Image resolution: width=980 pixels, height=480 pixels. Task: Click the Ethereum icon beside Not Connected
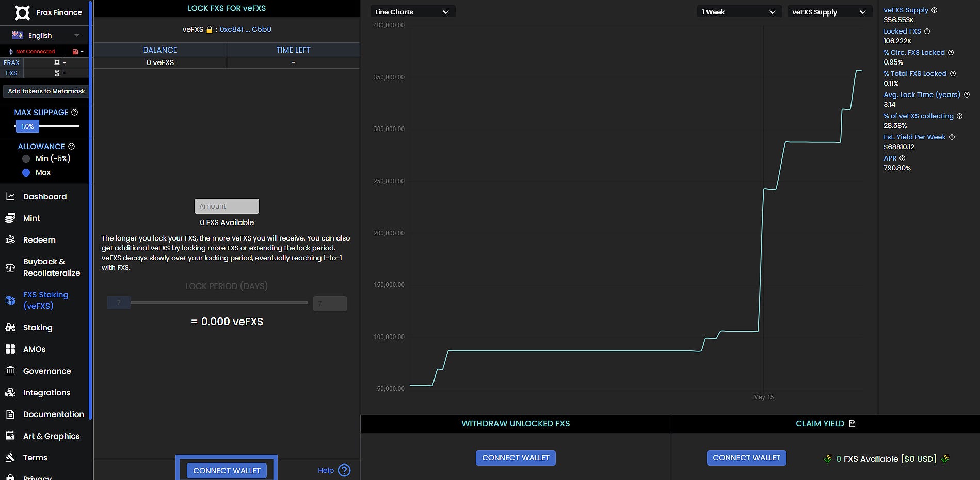[10, 52]
